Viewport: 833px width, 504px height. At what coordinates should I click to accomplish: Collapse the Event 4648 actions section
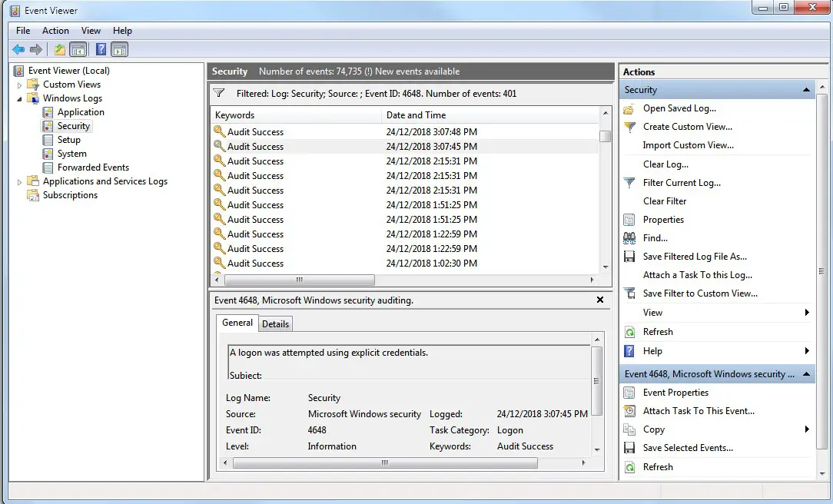pyautogui.click(x=806, y=374)
